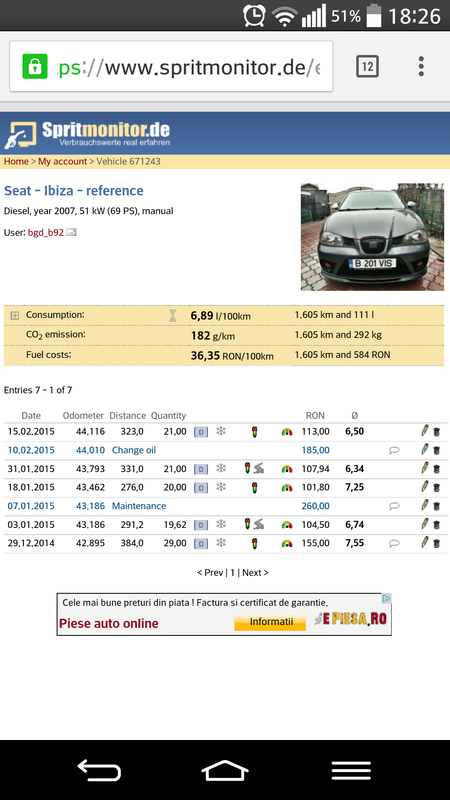Click the 6,89 l/100km consumption value

pos(220,316)
